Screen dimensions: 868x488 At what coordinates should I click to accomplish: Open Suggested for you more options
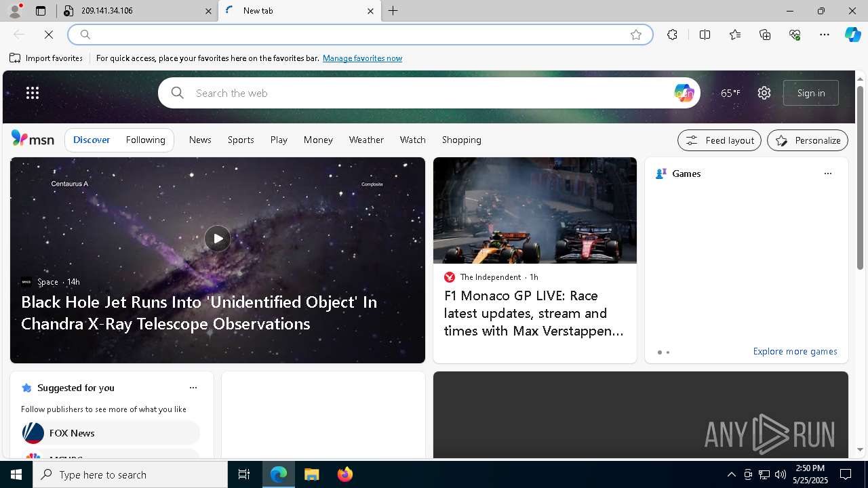point(193,388)
